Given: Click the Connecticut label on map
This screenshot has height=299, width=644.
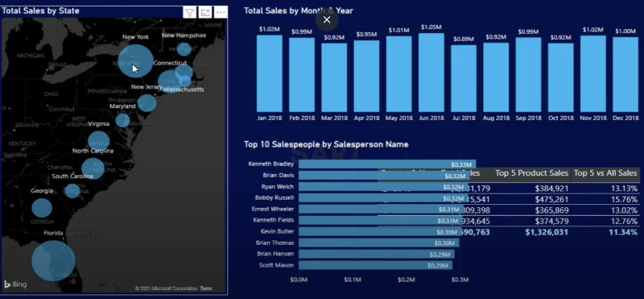Looking at the screenshot, I should pos(170,63).
